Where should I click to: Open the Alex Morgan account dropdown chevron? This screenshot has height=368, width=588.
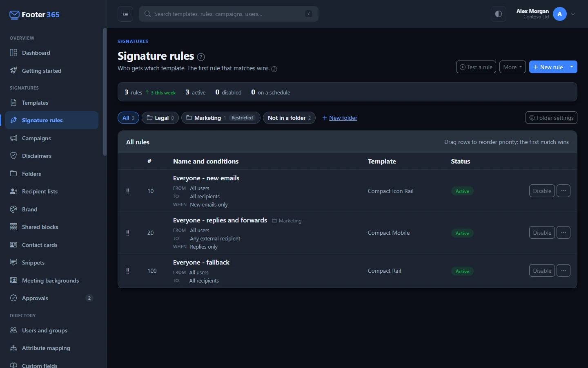click(573, 14)
